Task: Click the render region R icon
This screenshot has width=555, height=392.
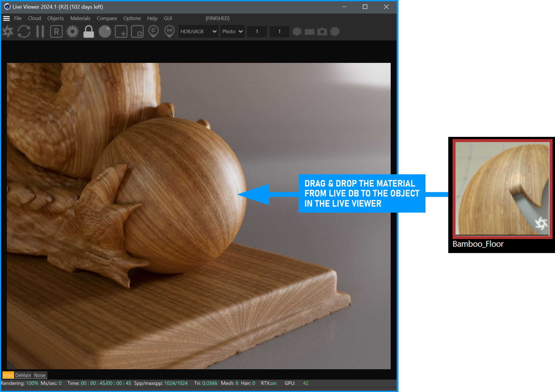Action: click(x=56, y=31)
